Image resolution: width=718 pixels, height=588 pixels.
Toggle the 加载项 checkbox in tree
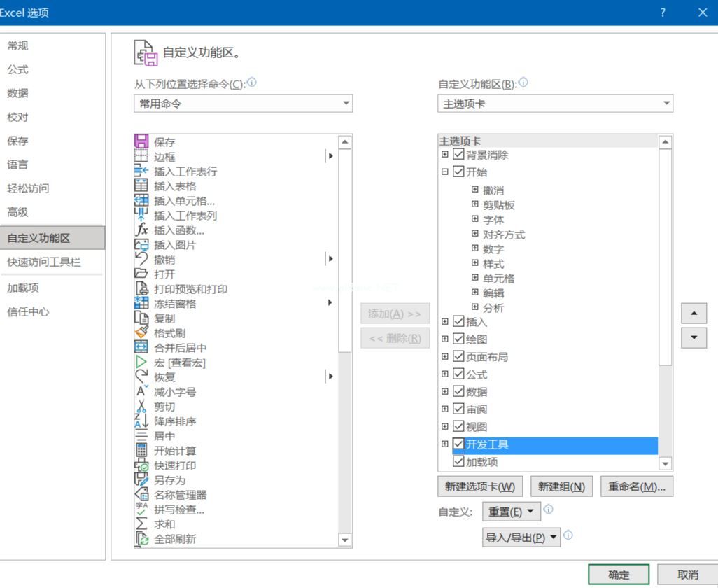tap(458, 461)
